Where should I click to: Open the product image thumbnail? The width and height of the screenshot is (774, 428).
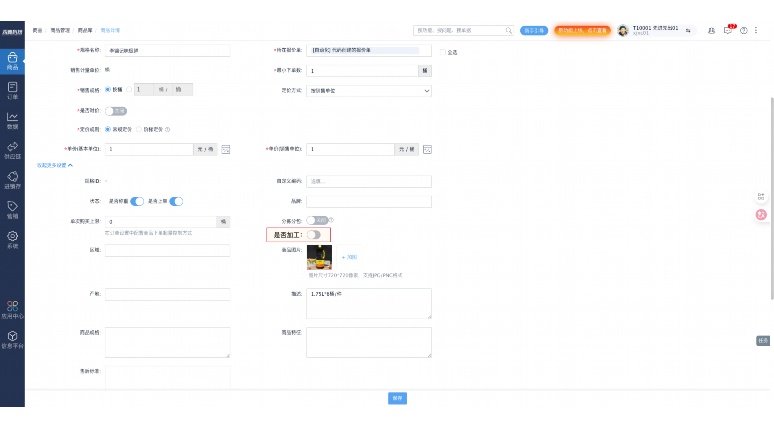click(319, 257)
